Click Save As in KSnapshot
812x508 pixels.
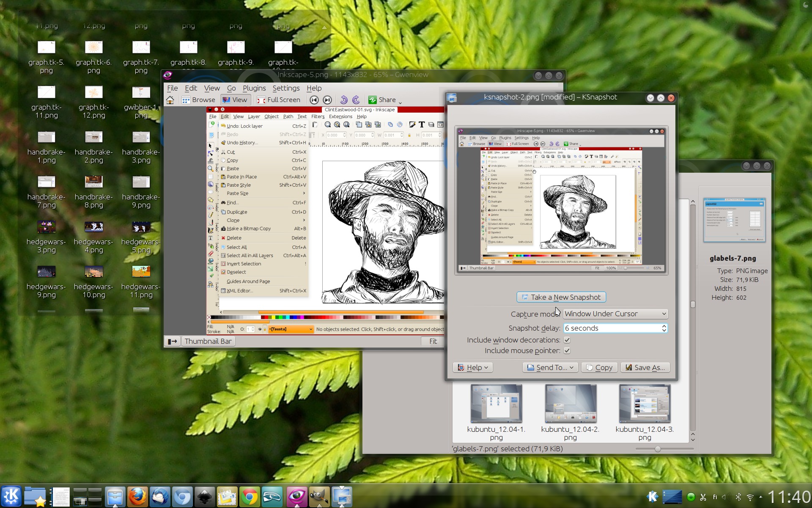(x=645, y=367)
